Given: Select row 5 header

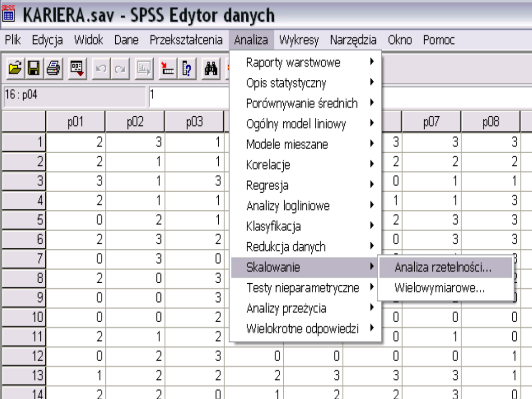Looking at the screenshot, I should [24, 219].
